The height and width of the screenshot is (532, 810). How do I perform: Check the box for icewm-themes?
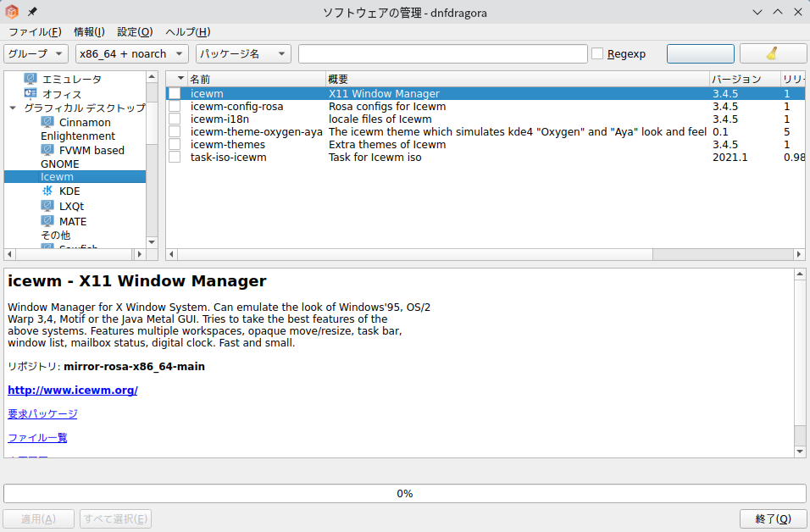[x=175, y=145]
